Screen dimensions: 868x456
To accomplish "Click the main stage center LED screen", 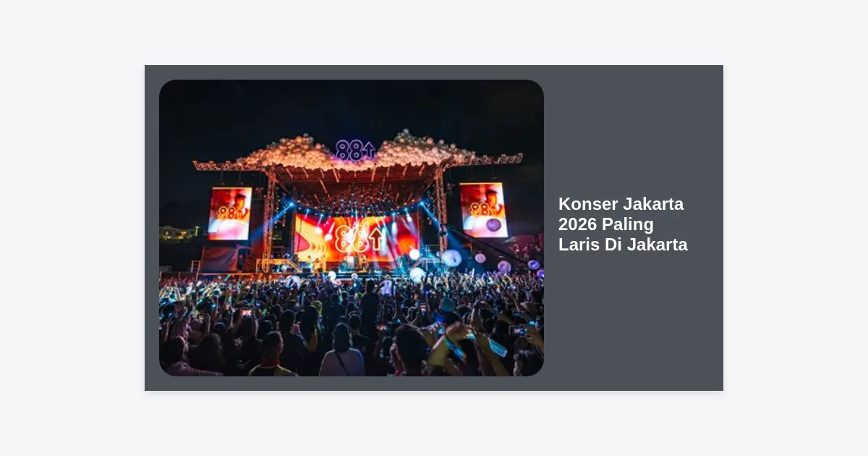I will point(356,237).
